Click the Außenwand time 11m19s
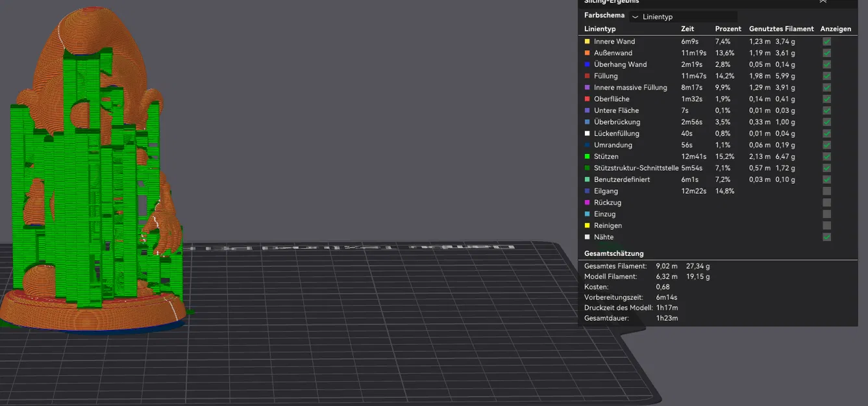This screenshot has width=868, height=406. click(693, 53)
